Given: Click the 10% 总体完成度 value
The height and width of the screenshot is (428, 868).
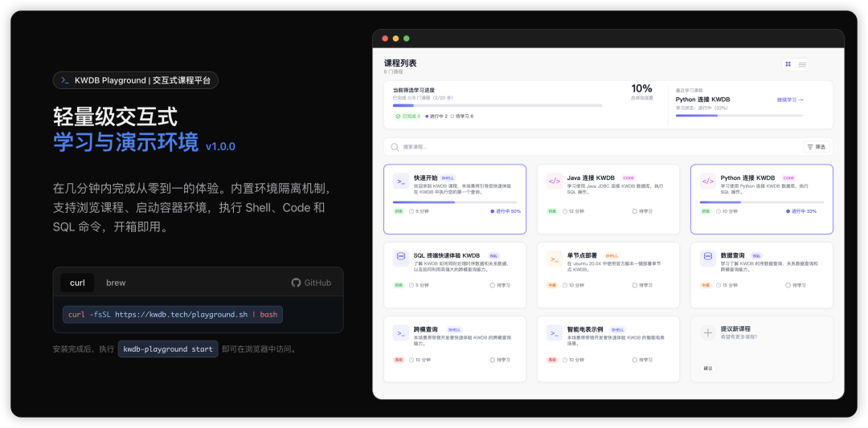Looking at the screenshot, I should 641,88.
